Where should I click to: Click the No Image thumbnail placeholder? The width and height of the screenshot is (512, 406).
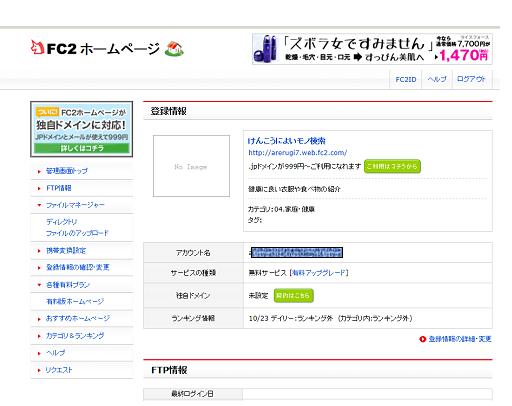click(191, 166)
